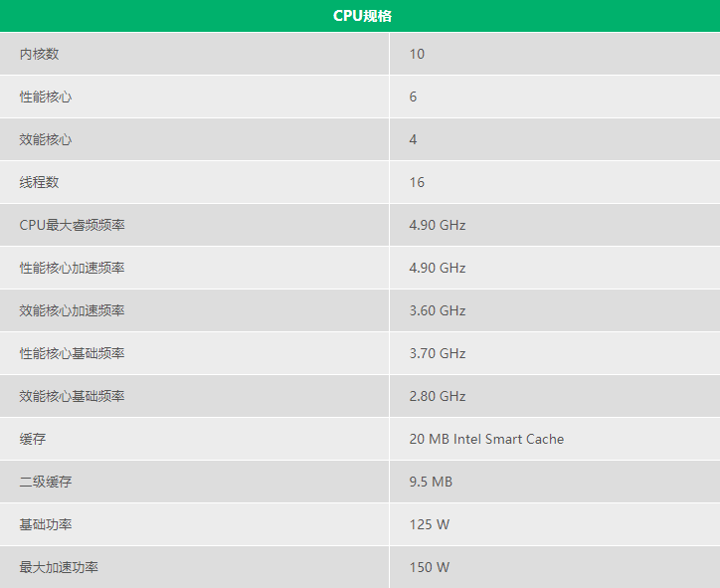Select the 2.80 GHz value
Screen dimensions: 720x588
tap(438, 396)
